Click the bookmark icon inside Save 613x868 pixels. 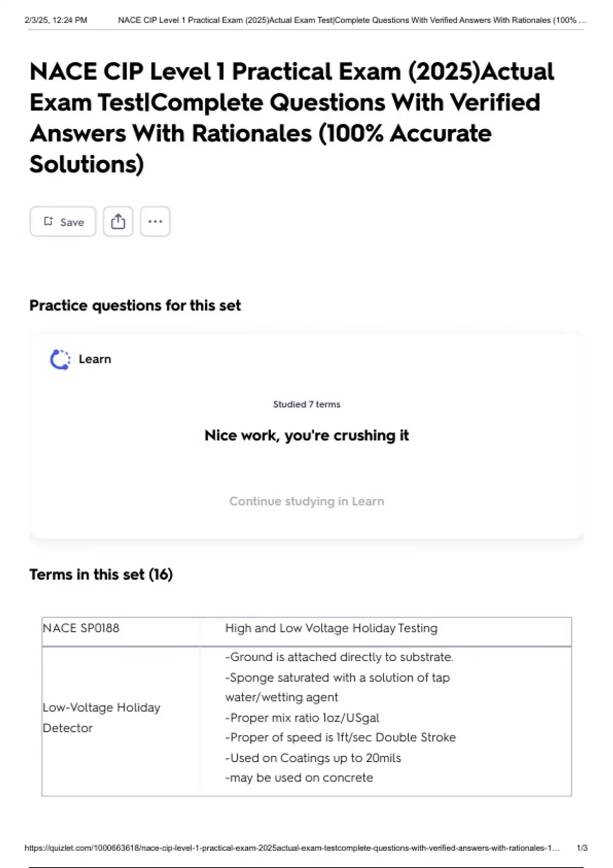(x=49, y=221)
